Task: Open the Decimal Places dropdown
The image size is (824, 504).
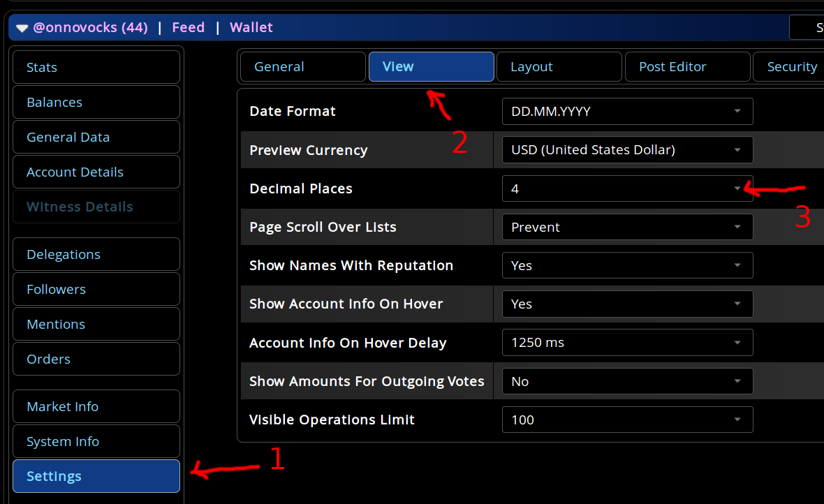Action: 628,188
